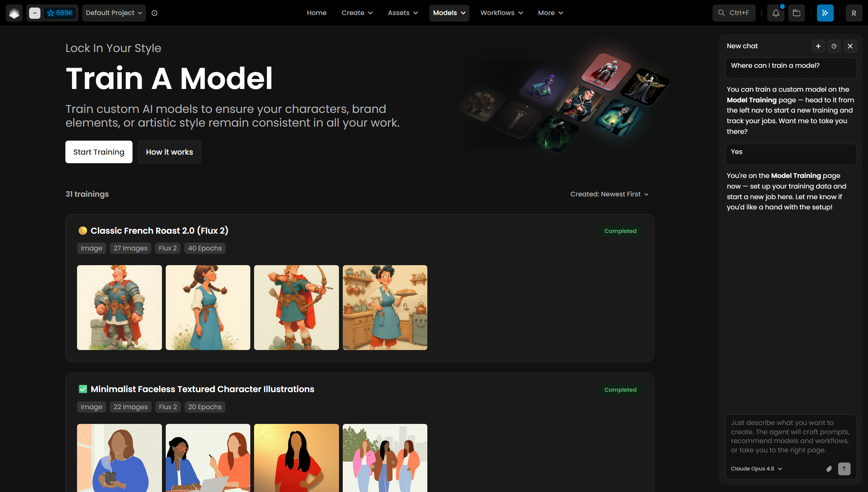Click the white minus workspace badge
The image size is (868, 492).
(x=35, y=13)
